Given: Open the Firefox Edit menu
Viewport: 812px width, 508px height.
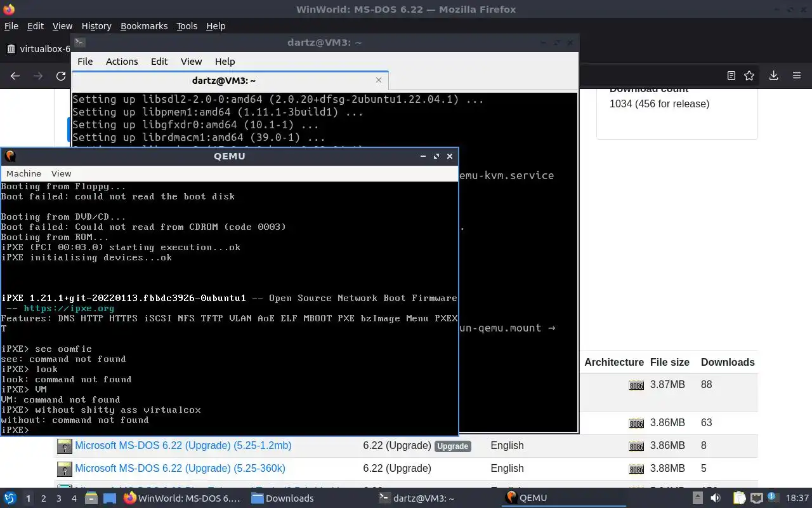Looking at the screenshot, I should tap(36, 26).
